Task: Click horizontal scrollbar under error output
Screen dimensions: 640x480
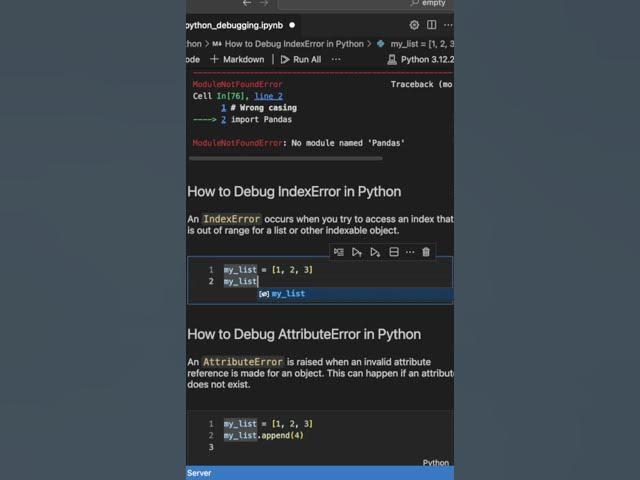Action: [286, 158]
